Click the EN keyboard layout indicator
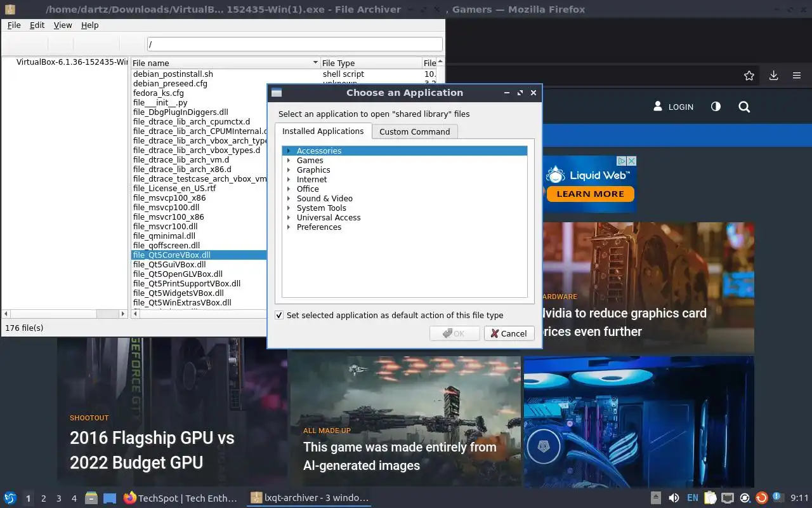This screenshot has width=812, height=508. [x=693, y=498]
